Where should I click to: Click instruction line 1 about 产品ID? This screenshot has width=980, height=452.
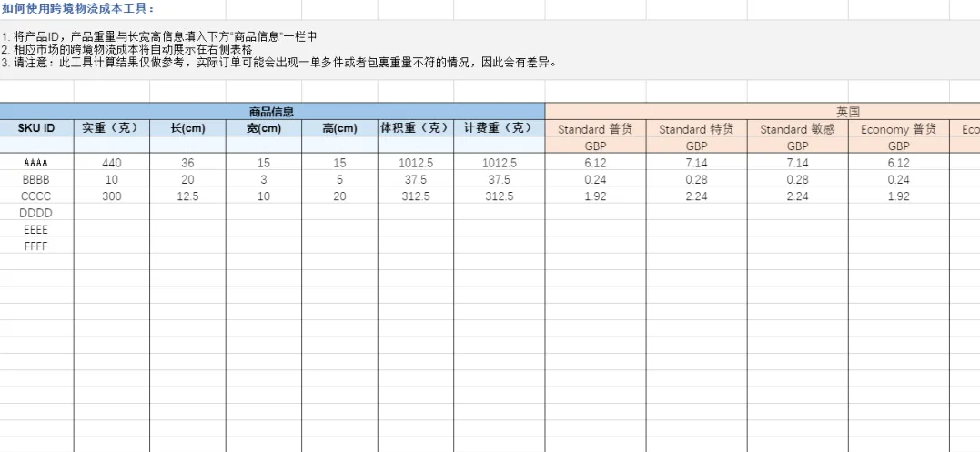(x=159, y=36)
